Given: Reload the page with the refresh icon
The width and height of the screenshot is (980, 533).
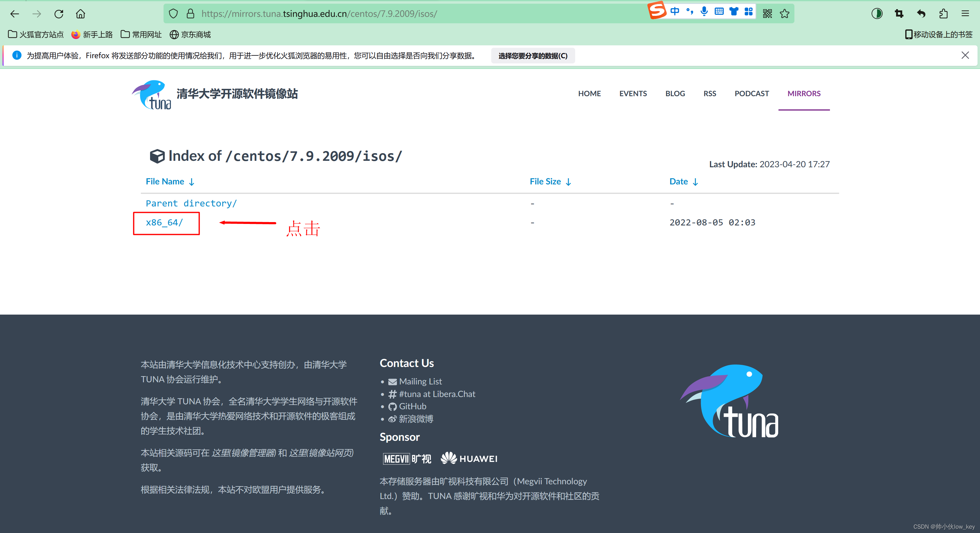Looking at the screenshot, I should [x=58, y=14].
